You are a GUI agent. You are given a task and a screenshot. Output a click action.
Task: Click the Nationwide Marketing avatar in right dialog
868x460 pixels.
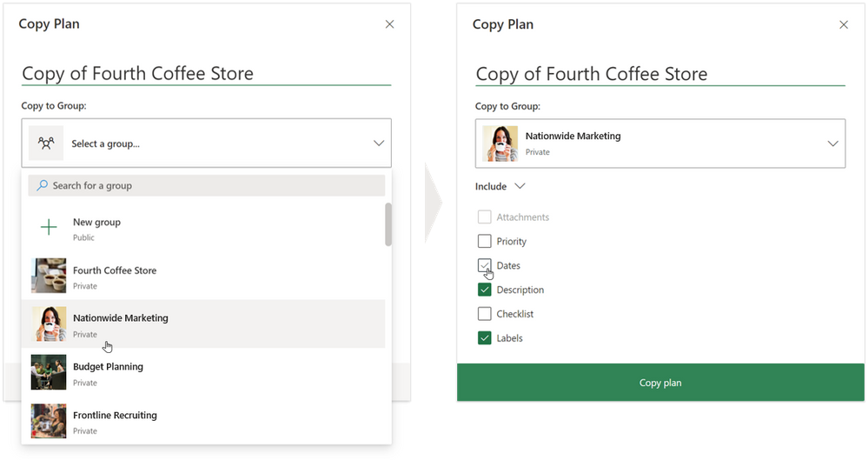point(500,143)
